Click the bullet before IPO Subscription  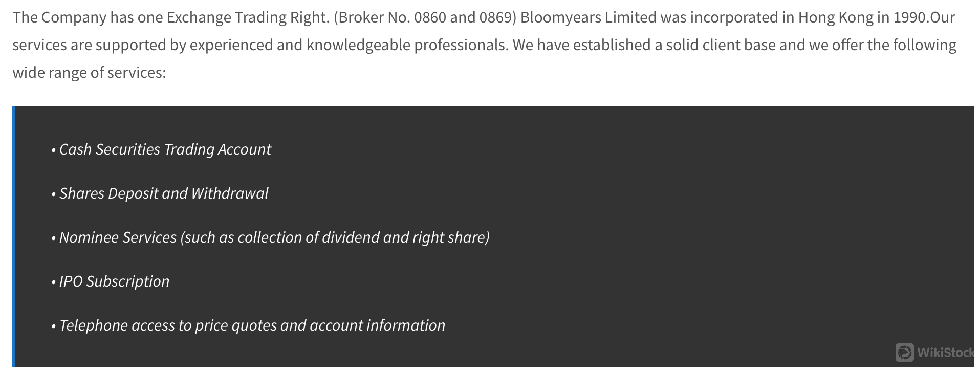coord(53,282)
